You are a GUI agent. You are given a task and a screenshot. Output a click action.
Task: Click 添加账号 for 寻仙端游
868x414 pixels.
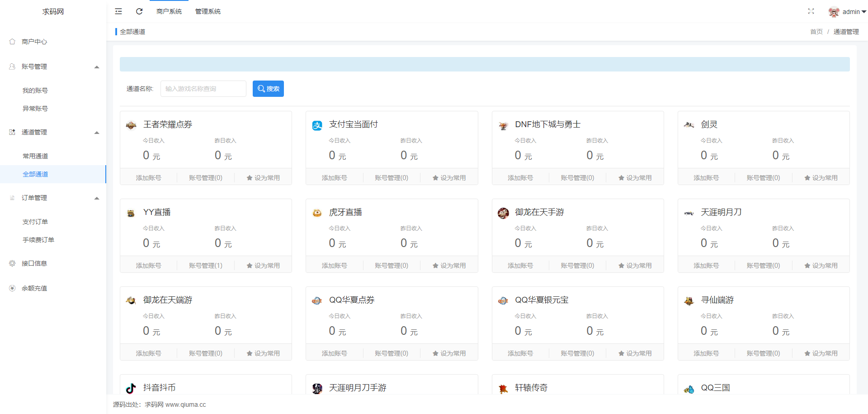click(706, 353)
